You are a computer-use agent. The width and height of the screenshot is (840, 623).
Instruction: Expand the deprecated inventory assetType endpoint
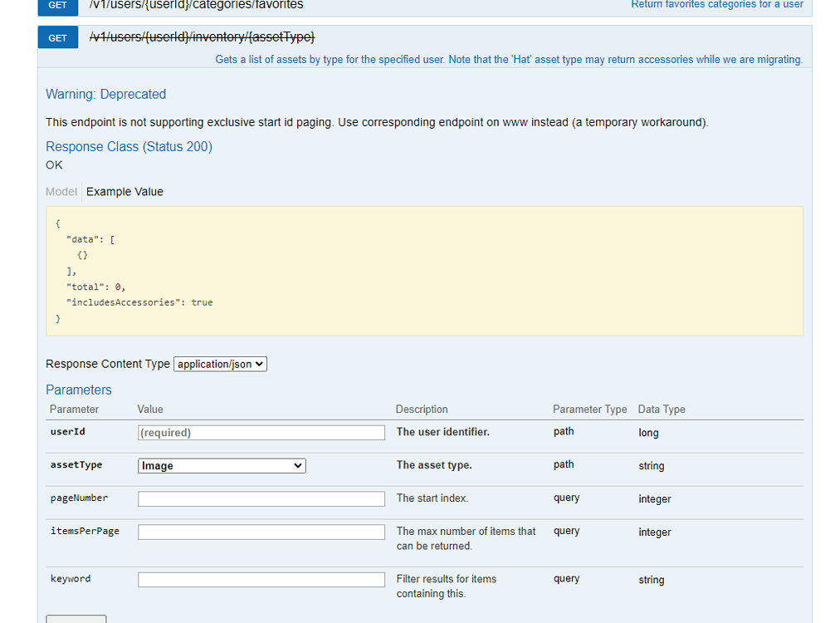pos(202,37)
